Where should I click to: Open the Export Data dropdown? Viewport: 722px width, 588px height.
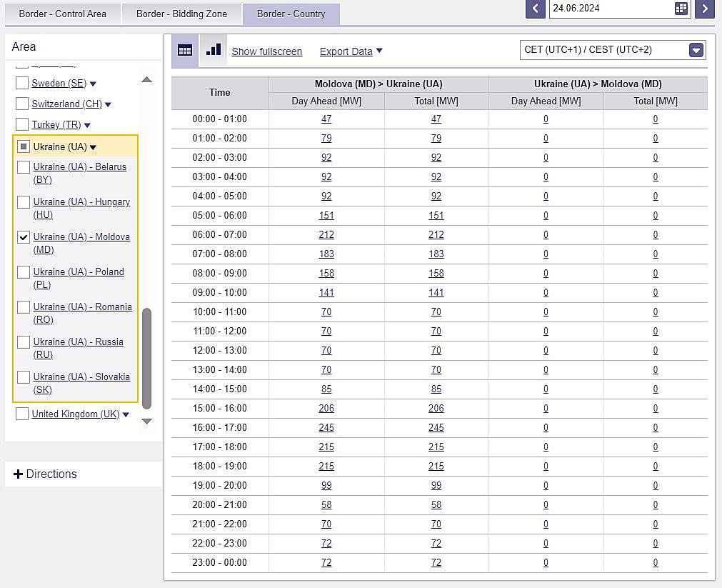point(351,51)
